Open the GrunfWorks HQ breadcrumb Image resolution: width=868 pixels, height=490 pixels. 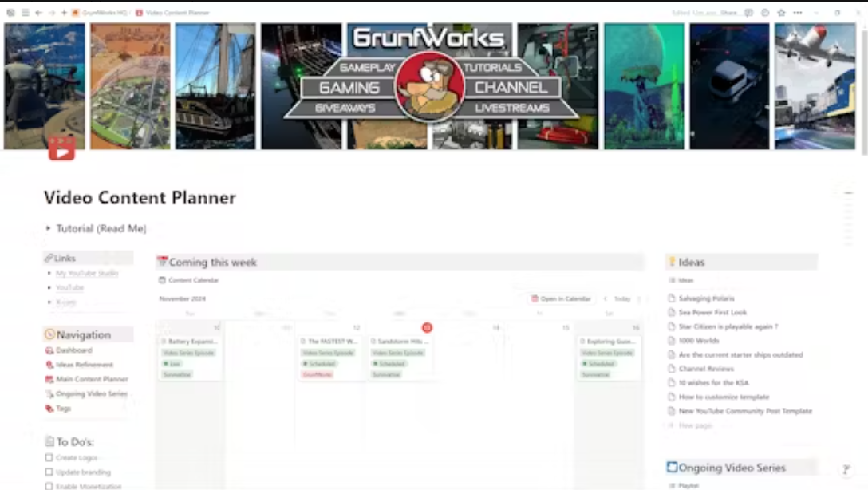(100, 12)
